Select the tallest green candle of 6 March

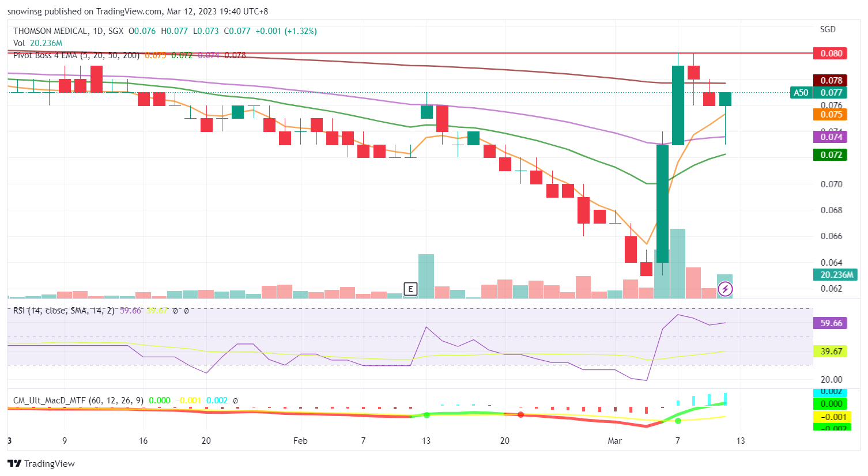tap(662, 203)
